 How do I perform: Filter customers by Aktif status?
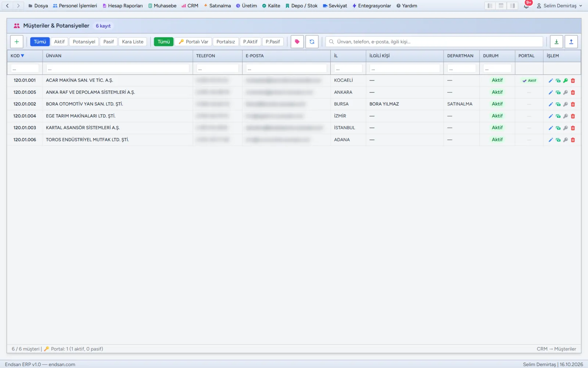[59, 42]
